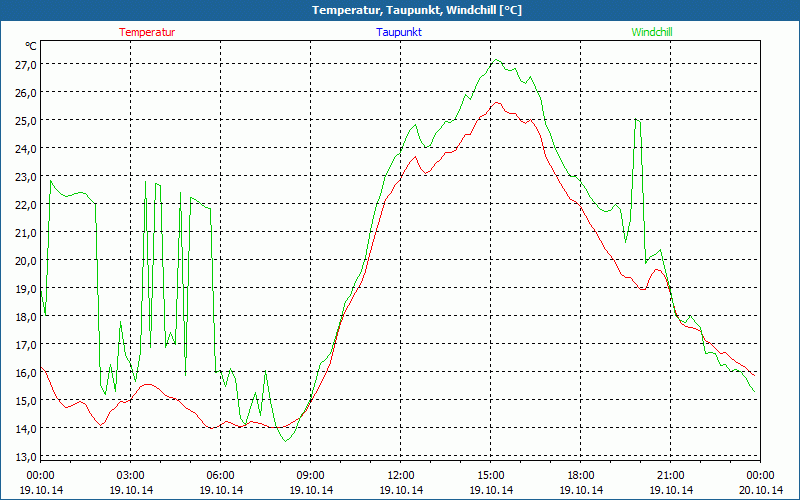Select the 21,0 y-axis value

[26, 233]
